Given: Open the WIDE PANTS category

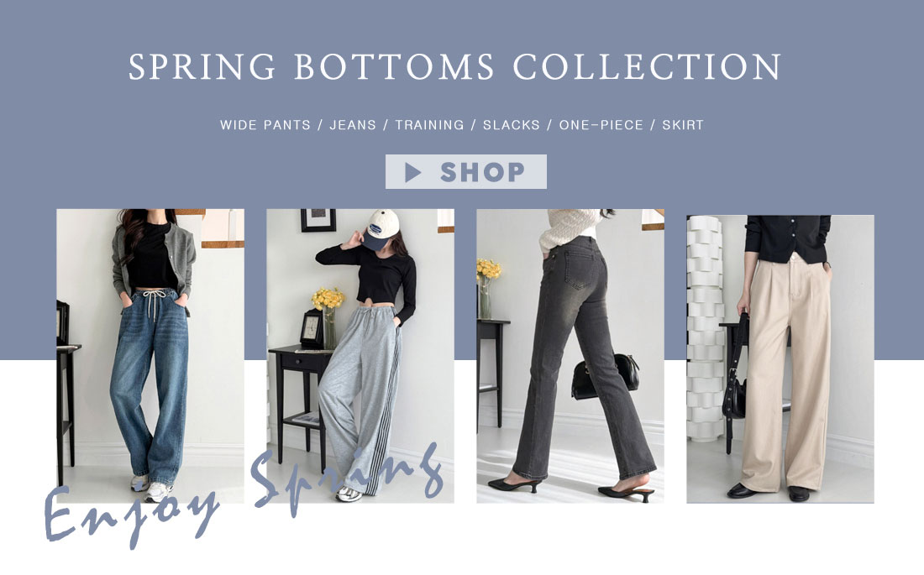Looking at the screenshot, I should pyautogui.click(x=265, y=125).
